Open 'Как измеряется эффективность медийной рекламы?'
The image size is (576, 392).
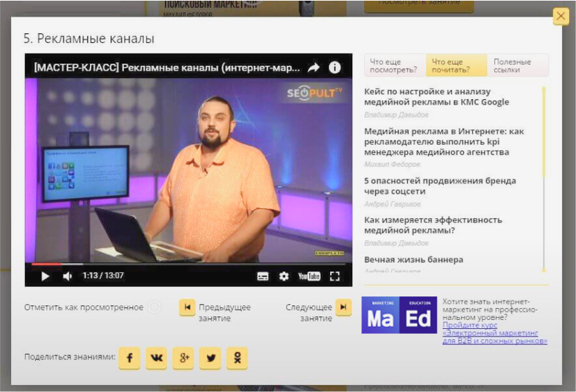click(x=433, y=225)
